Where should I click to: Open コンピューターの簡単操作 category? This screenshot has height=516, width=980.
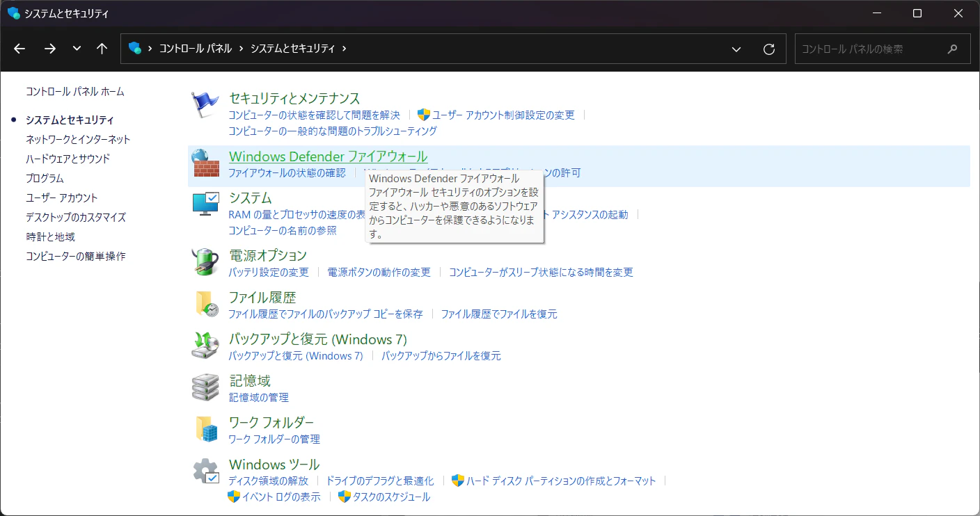pyautogui.click(x=76, y=256)
